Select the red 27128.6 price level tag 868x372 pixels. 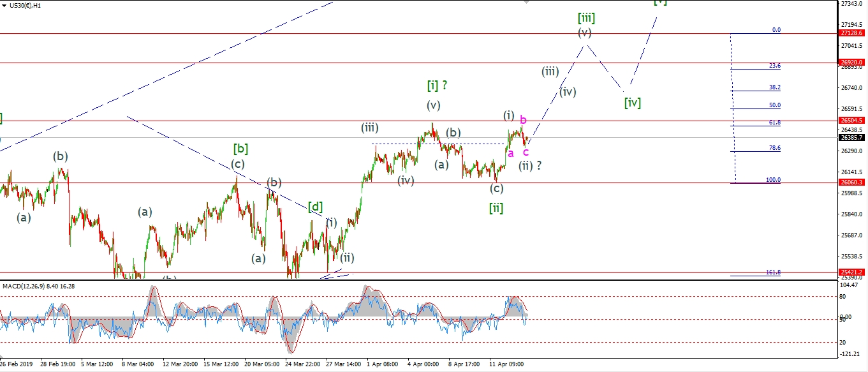point(852,33)
